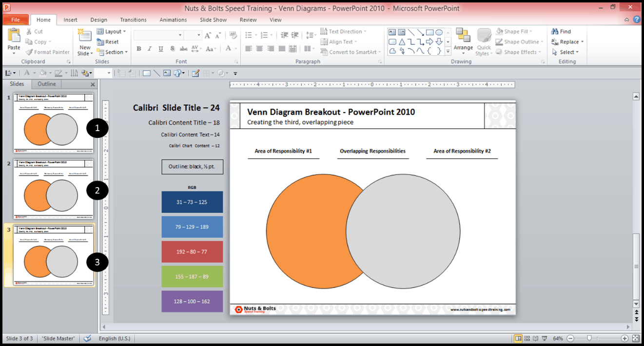
Task: Apply Italic formatting
Action: pyautogui.click(x=149, y=49)
